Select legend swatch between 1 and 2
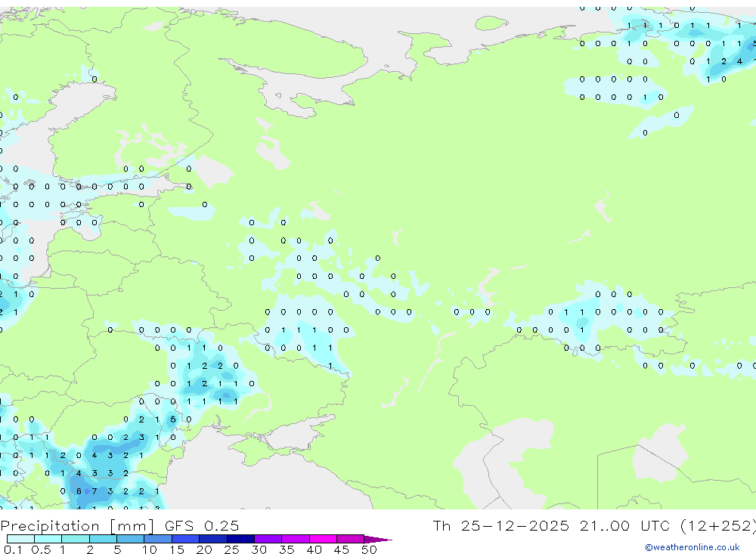 click(75, 539)
